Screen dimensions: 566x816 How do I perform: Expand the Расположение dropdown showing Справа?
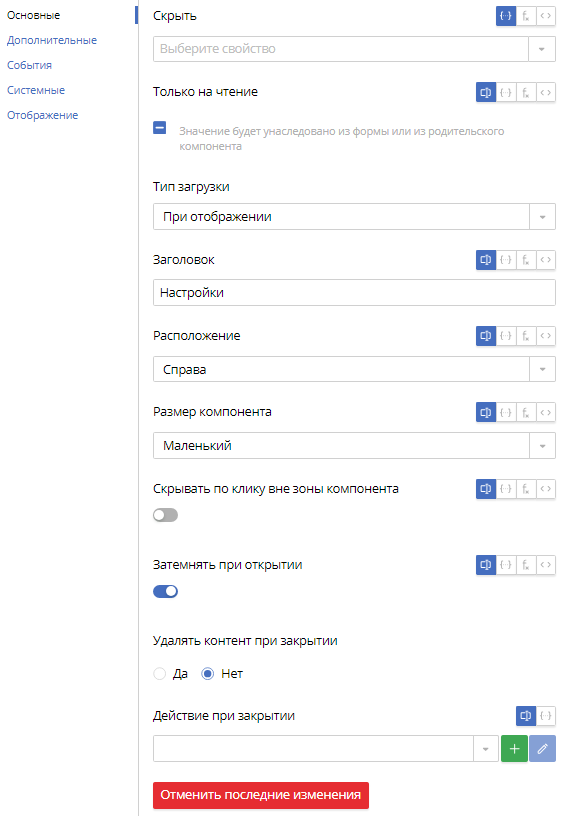(354, 369)
